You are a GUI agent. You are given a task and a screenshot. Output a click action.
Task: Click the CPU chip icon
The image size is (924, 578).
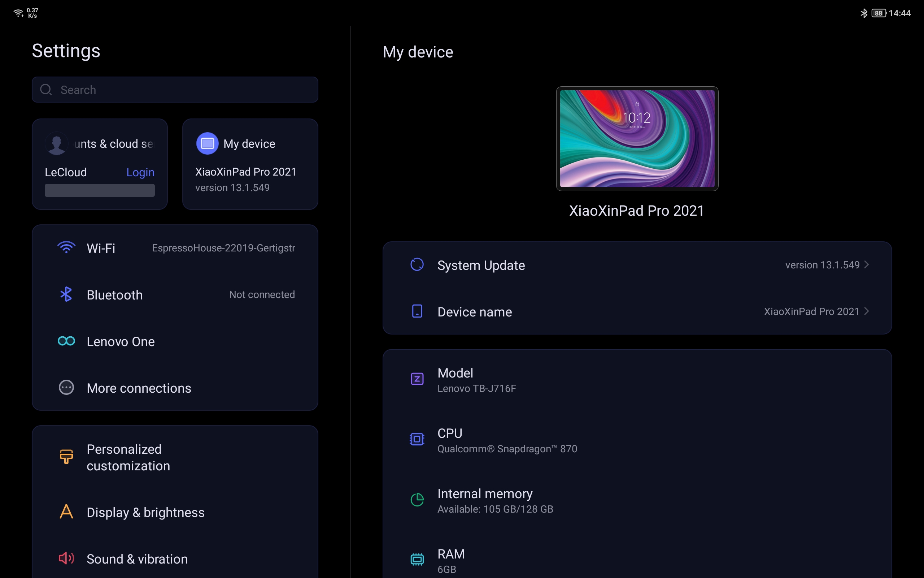(417, 439)
